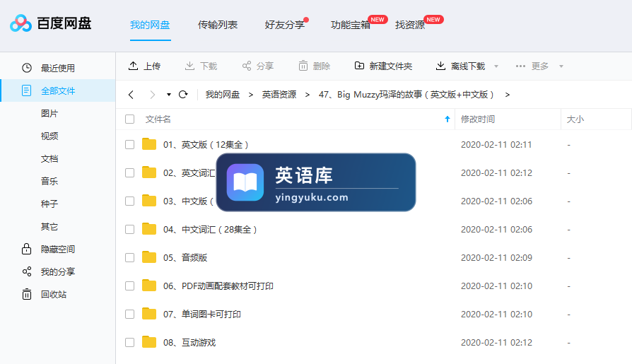632x364 pixels.
Task: Select 种子 category in sidebar
Action: pyautogui.click(x=49, y=204)
